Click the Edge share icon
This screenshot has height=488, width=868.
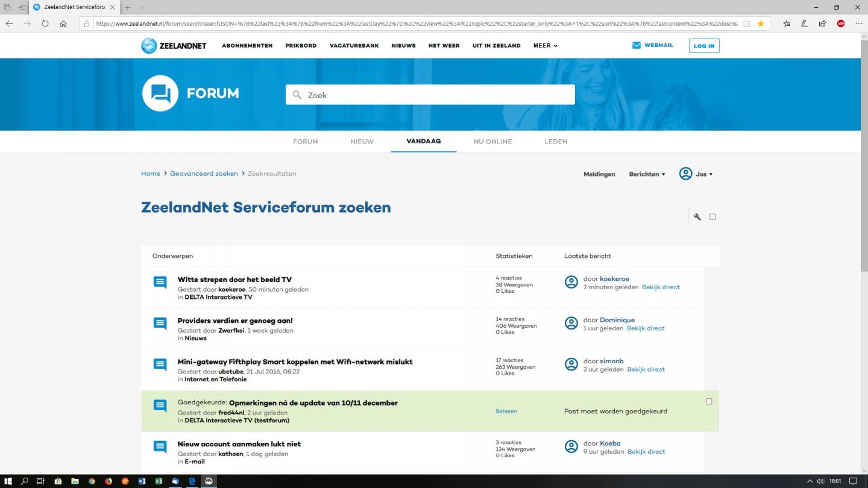coord(822,23)
